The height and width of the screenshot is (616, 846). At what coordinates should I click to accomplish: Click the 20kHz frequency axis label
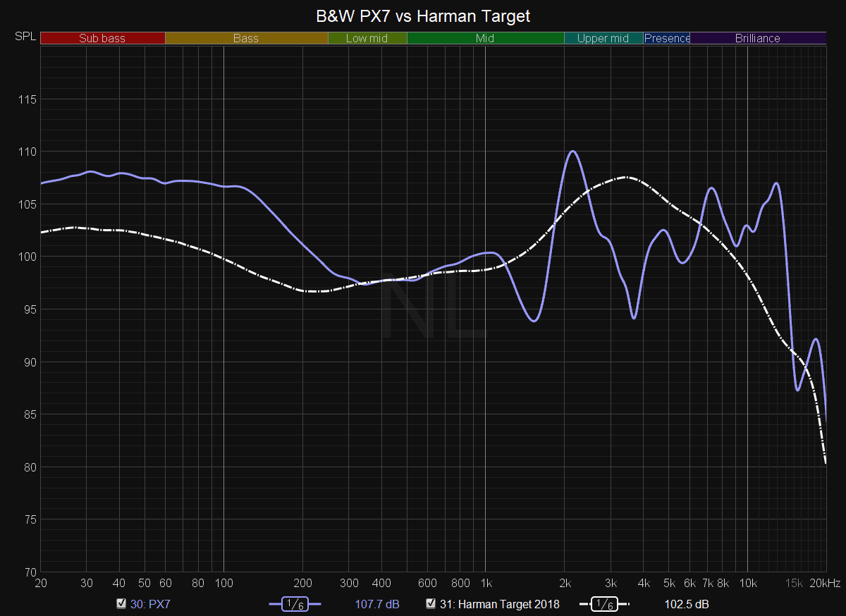click(825, 583)
